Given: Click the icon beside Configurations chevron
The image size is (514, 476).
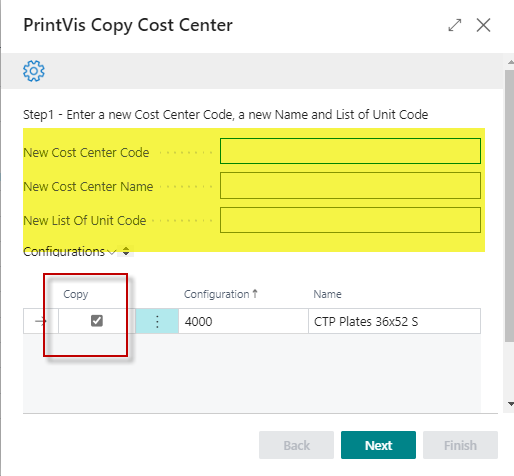Looking at the screenshot, I should click(126, 251).
